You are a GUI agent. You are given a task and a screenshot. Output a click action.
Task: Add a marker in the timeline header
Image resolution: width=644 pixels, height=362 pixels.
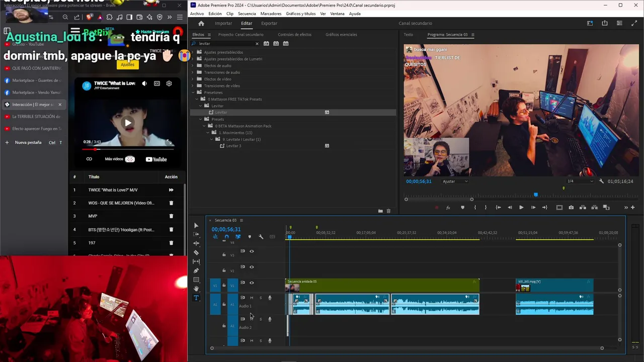click(250, 237)
